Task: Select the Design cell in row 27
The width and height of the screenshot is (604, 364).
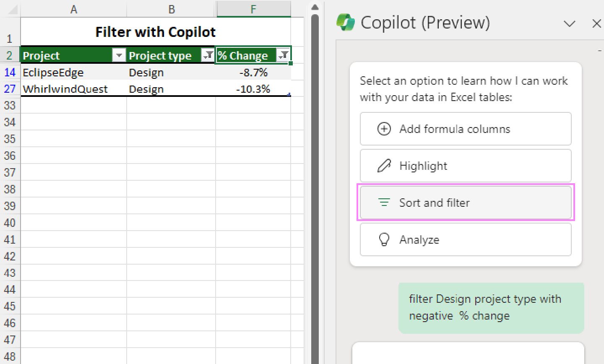Action: click(x=171, y=89)
